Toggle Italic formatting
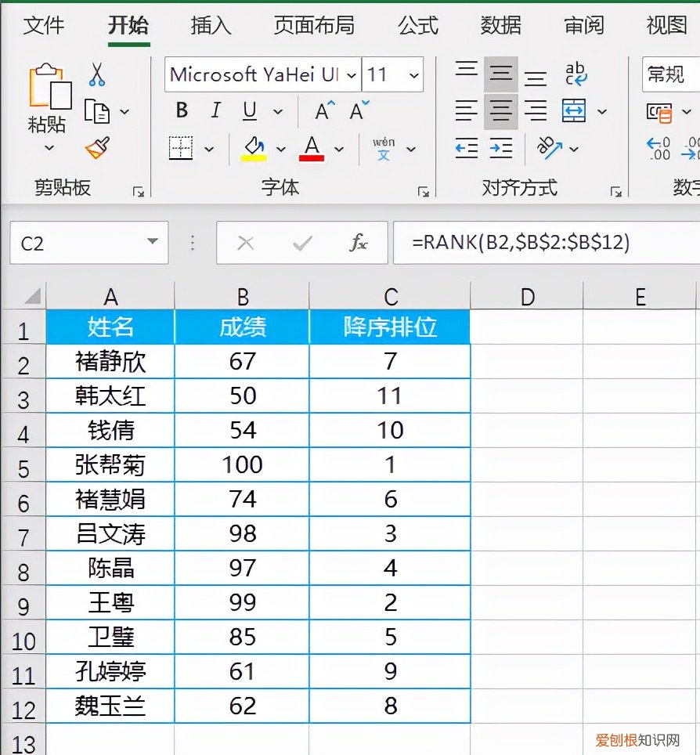 tap(215, 110)
